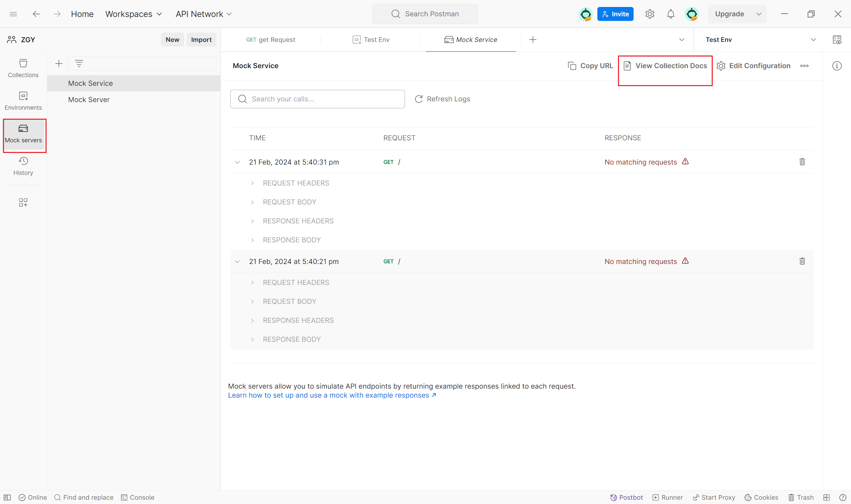Open the info icon on the right pane
The image size is (851, 504).
click(837, 66)
